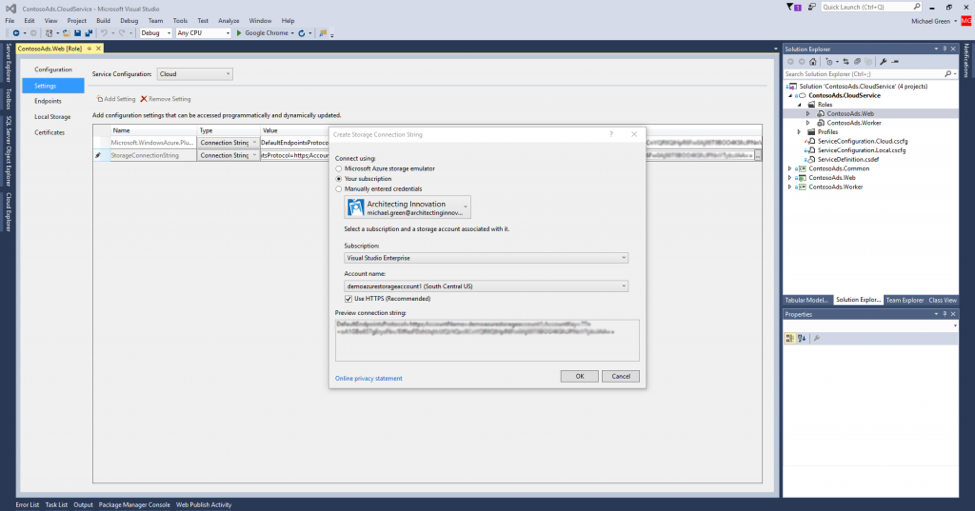Screen dimensions: 975x511
Task: Open the Analyze menu
Action: coord(228,21)
